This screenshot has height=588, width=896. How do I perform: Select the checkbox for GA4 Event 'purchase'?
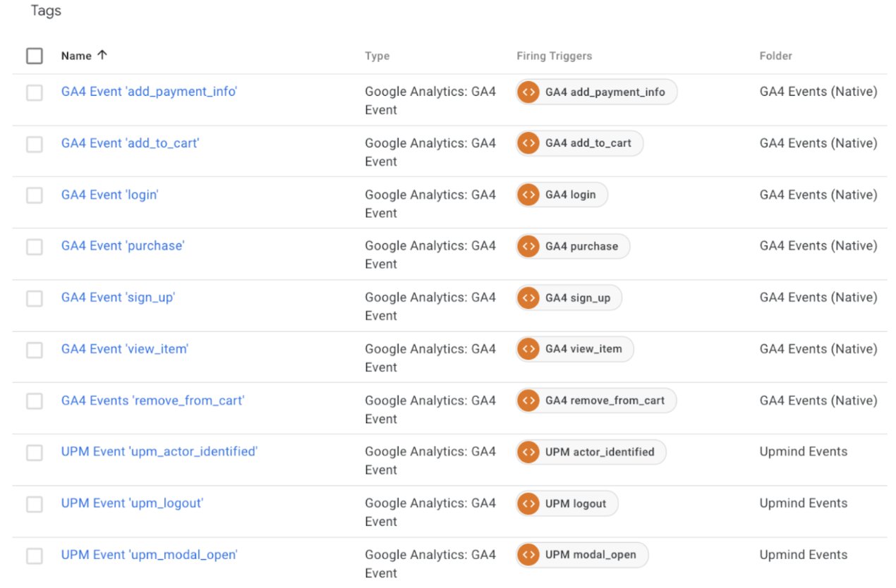click(x=35, y=247)
